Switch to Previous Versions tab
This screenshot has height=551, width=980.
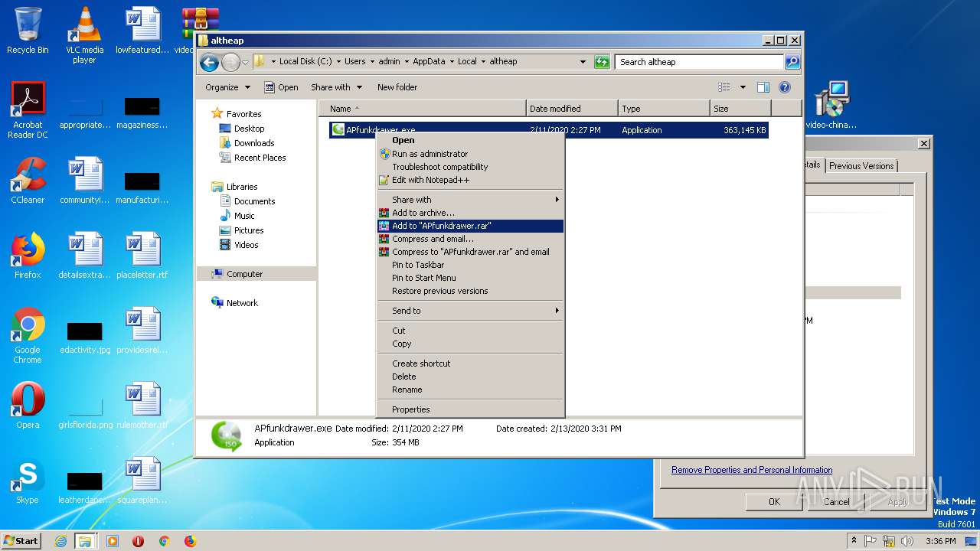[x=861, y=166]
